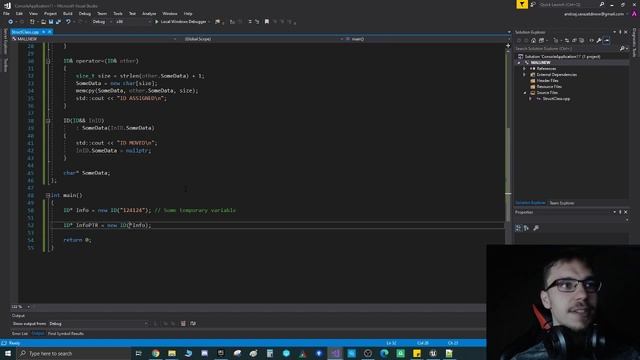Open File Explorer from the taskbar
The height and width of the screenshot is (360, 640).
click(172, 353)
